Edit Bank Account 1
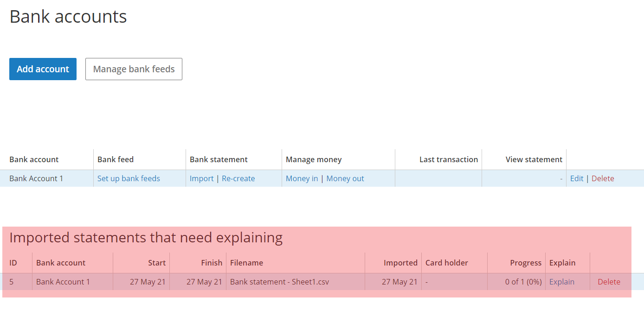Image resolution: width=644 pixels, height=310 pixels. (x=577, y=178)
